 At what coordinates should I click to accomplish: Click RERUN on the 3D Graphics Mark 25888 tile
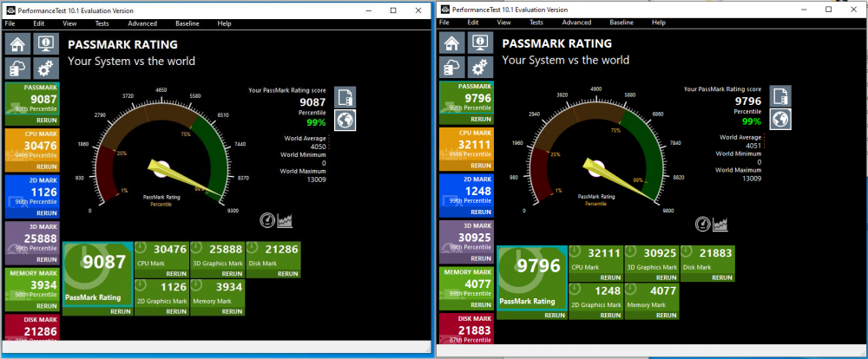(x=232, y=274)
